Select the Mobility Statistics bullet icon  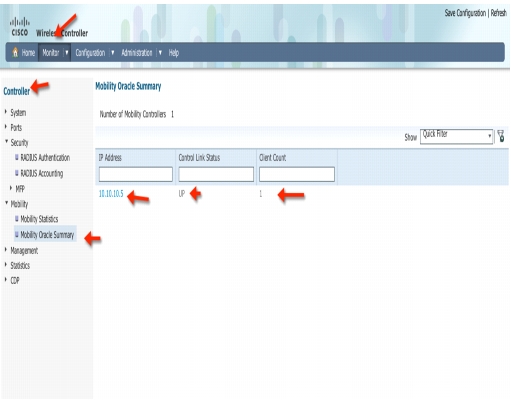pyautogui.click(x=17, y=218)
